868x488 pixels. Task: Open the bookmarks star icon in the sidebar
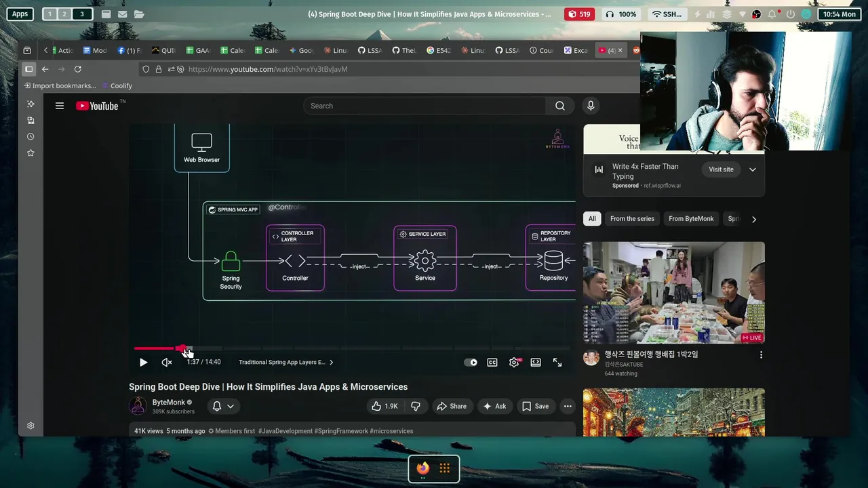(31, 153)
